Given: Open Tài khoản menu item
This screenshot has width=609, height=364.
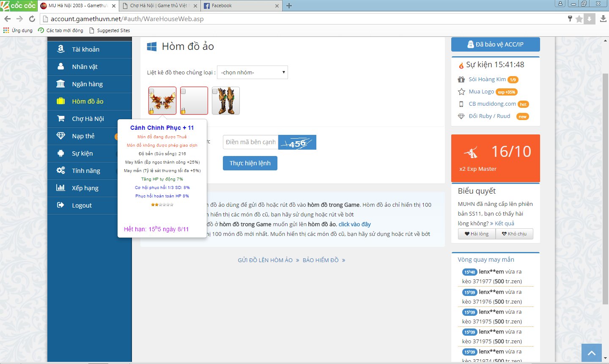Looking at the screenshot, I should click(x=85, y=49).
